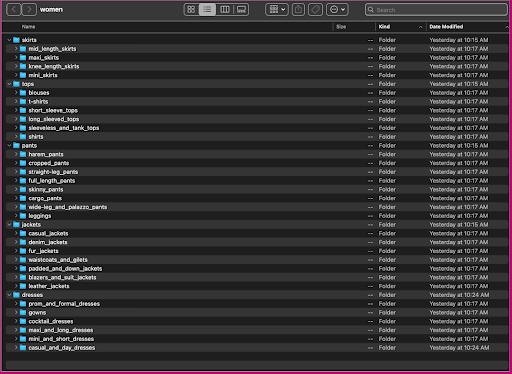Image resolution: width=512 pixels, height=374 pixels.
Task: Click the fur_jackets row name
Action: (x=43, y=251)
